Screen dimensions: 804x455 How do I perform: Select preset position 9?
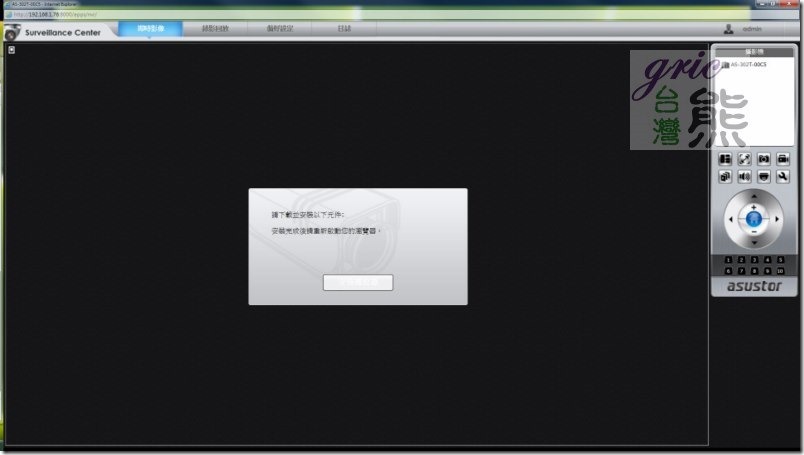[x=768, y=271]
